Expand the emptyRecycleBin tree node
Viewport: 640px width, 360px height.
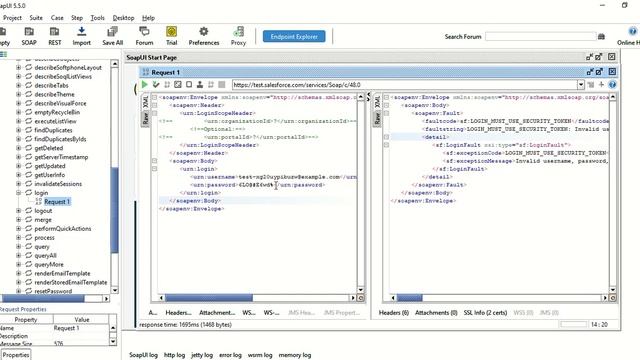18,112
